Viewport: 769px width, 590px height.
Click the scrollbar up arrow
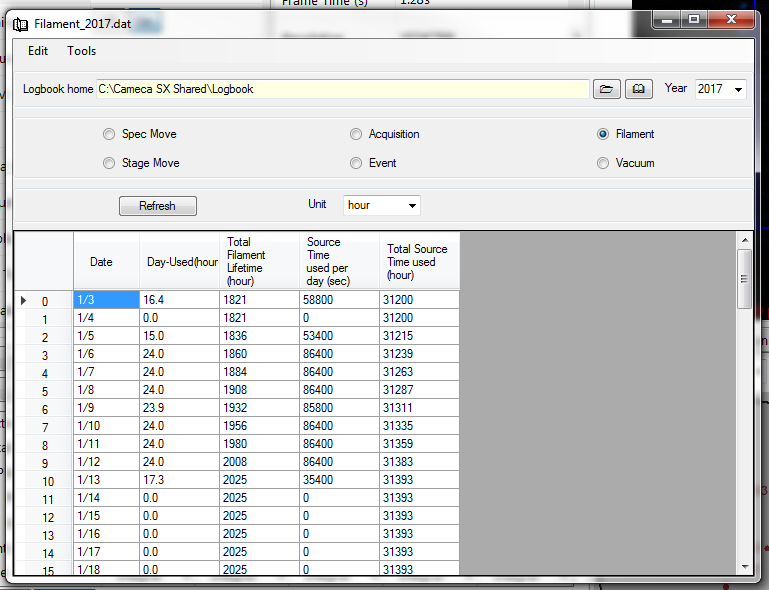(743, 240)
